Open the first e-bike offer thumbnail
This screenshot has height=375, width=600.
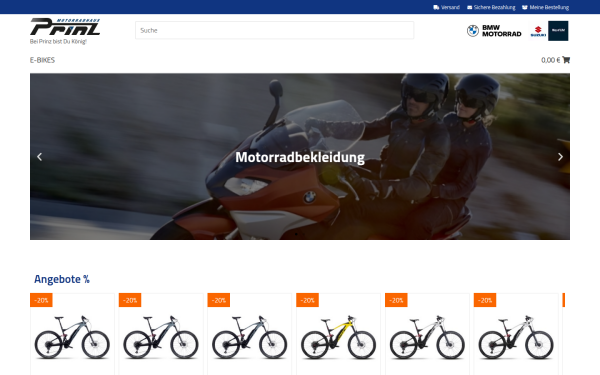coord(72,337)
